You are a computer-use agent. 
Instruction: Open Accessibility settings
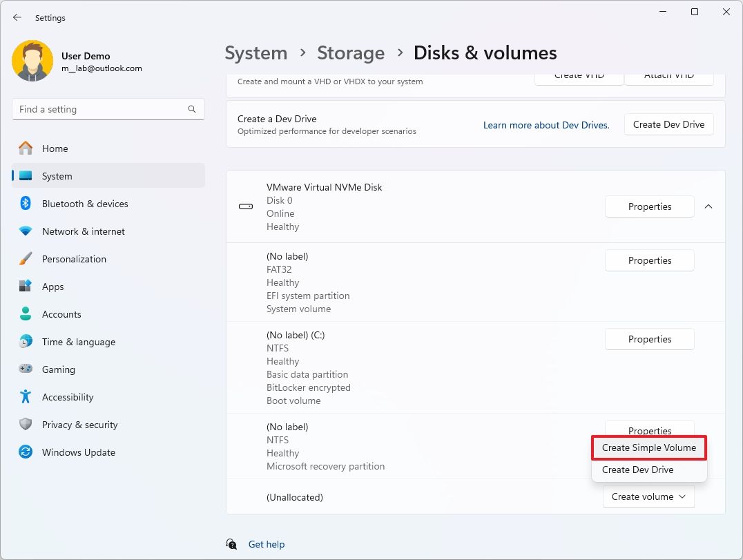point(67,397)
